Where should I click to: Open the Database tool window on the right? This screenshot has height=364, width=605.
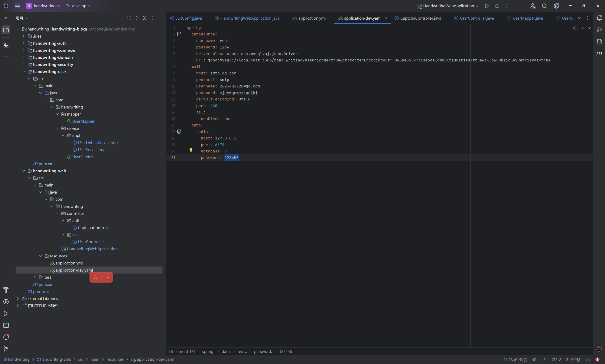(x=599, y=42)
